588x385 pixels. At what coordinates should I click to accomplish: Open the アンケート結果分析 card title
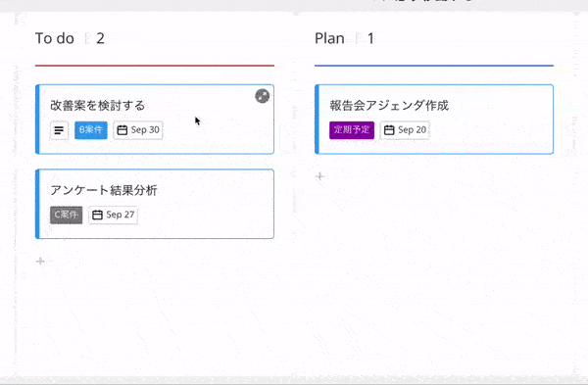click(x=104, y=190)
